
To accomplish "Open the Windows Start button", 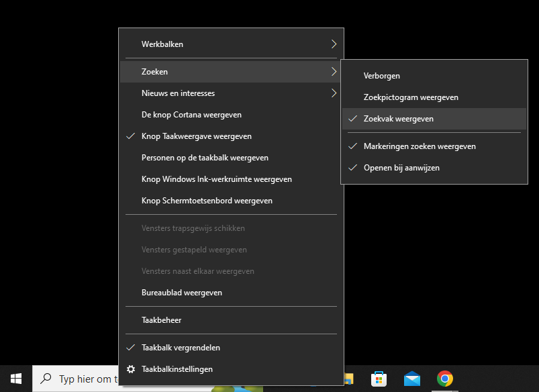I will tap(16, 379).
